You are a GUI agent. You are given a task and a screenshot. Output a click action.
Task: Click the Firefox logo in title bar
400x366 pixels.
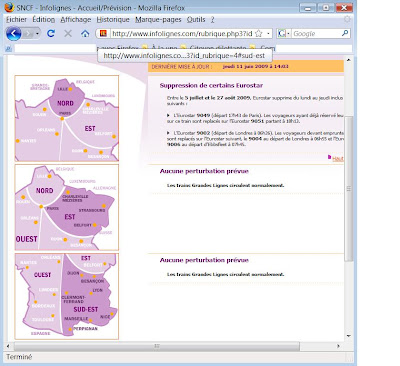[x=9, y=7]
